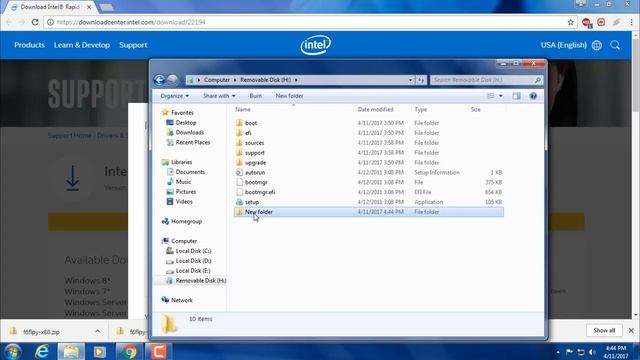Image resolution: width=640 pixels, height=360 pixels.
Task: Click Chrome address bar URL
Action: pos(131,22)
